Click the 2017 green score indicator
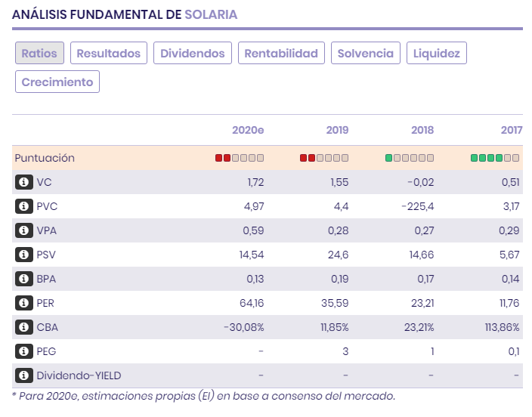 495,158
